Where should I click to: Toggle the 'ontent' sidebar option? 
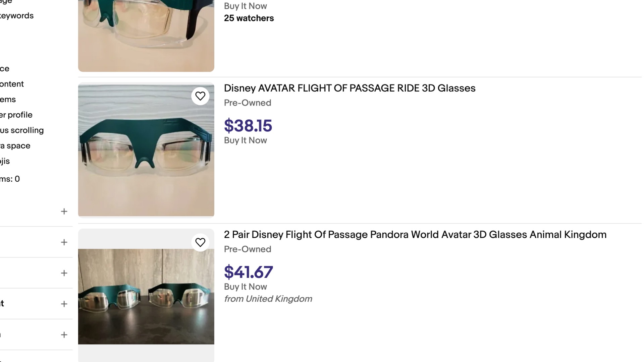tap(12, 84)
